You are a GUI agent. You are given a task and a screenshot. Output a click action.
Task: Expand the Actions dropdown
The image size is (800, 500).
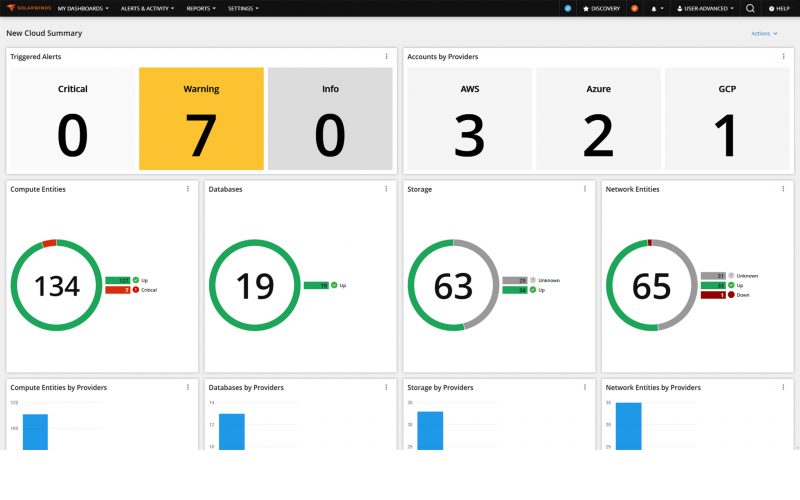(764, 34)
